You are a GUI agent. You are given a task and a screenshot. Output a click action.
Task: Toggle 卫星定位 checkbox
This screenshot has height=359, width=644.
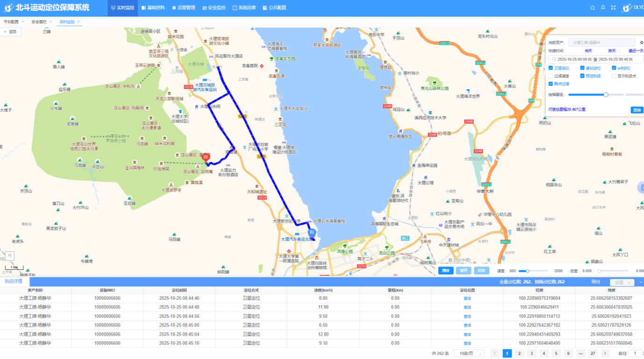pos(551,68)
